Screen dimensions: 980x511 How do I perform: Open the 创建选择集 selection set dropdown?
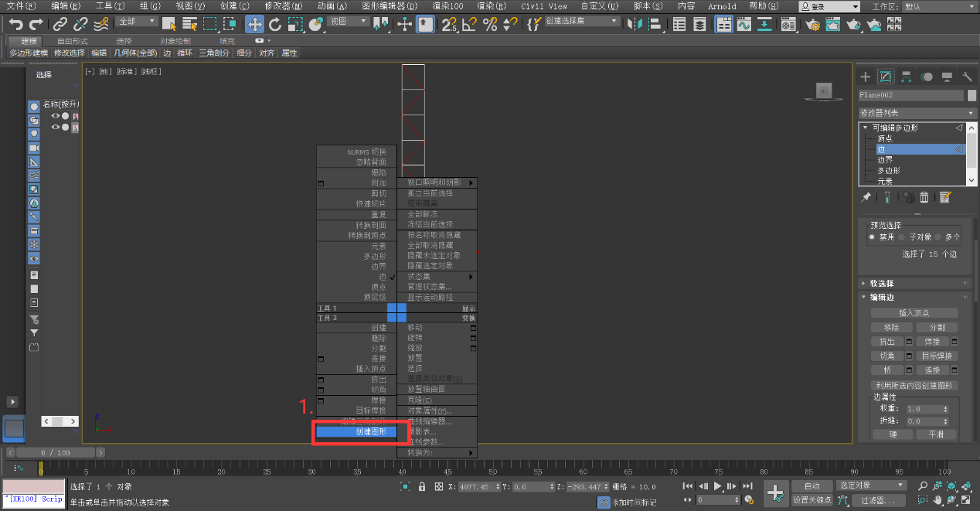(582, 22)
